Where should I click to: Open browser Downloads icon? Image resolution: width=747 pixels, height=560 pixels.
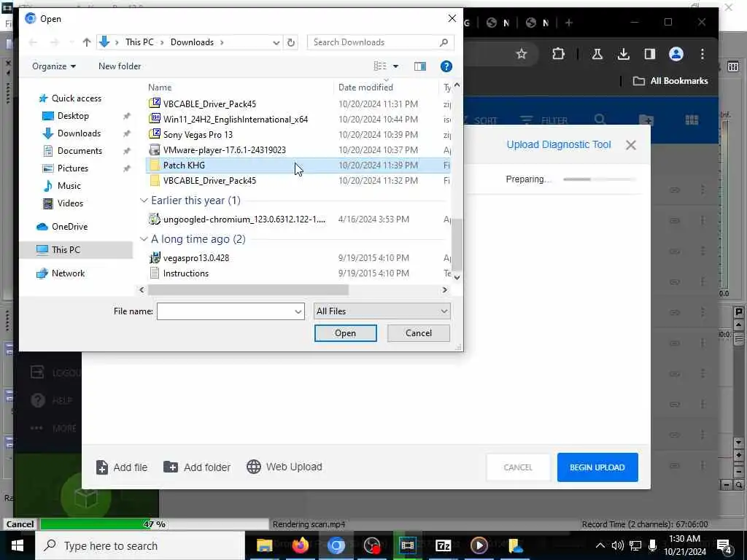[x=623, y=54]
